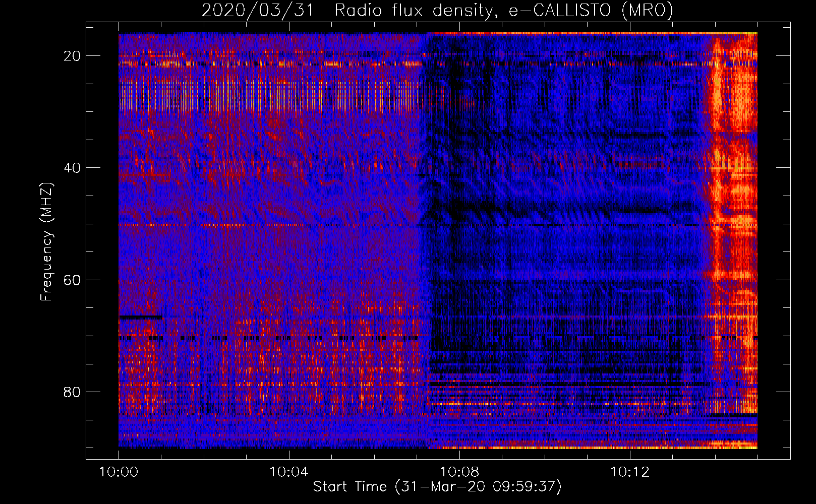
Task: Click the 40 tick label on frequency axis
Action: (72, 168)
